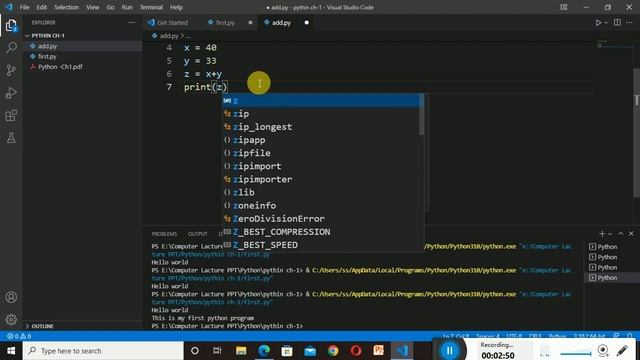Click the unsaved dot on first.py tab
The height and width of the screenshot is (360, 640).
point(250,23)
